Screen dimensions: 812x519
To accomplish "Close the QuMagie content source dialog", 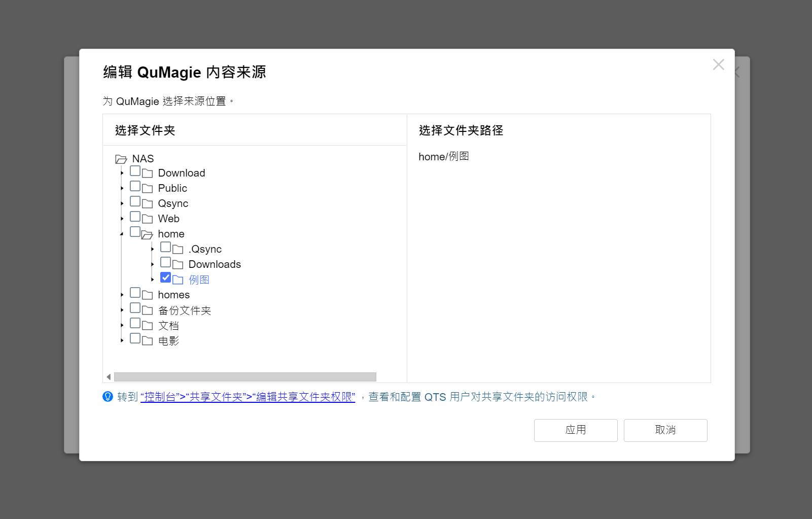I will [x=718, y=64].
